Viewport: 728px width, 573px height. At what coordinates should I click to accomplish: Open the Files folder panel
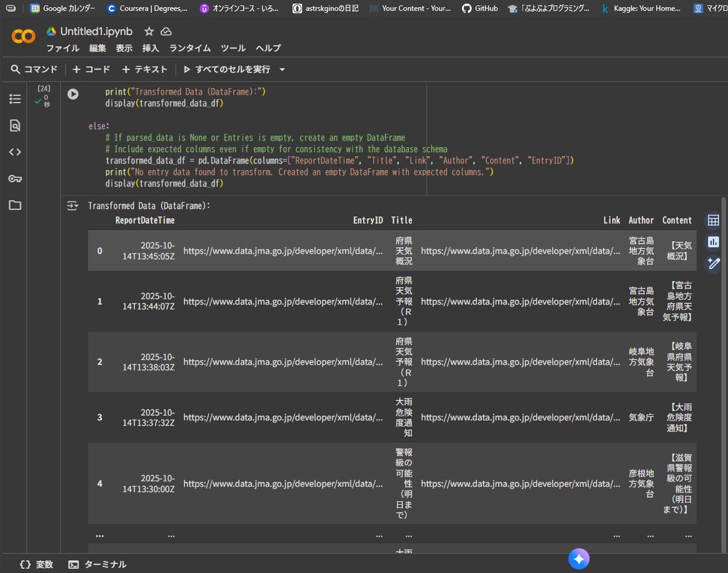(15, 205)
